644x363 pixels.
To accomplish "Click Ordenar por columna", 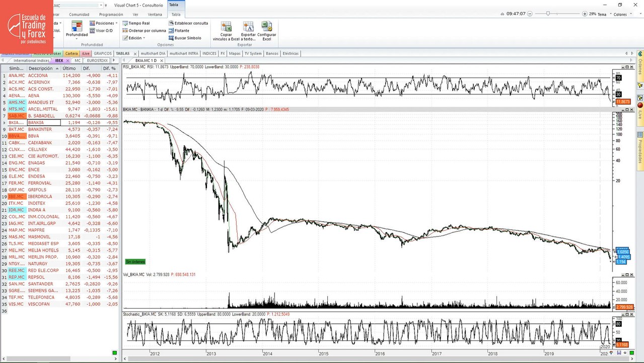I will pyautogui.click(x=144, y=31).
